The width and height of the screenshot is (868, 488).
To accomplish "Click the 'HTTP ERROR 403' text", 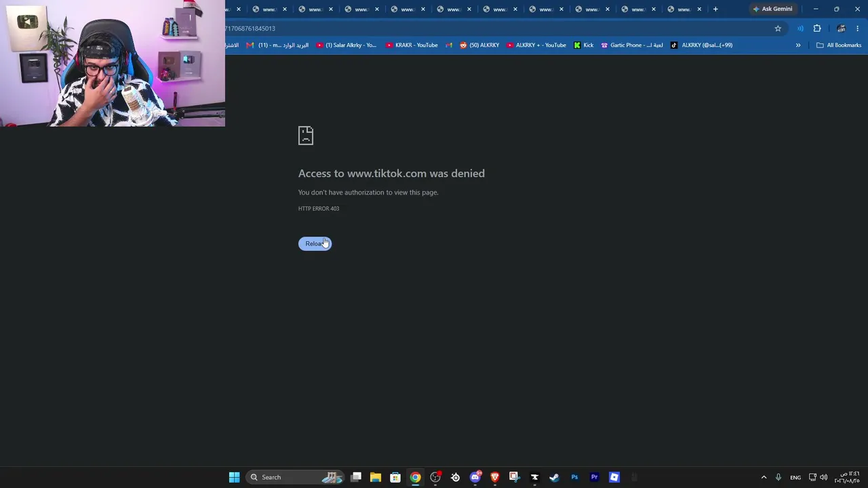I will pos(319,209).
